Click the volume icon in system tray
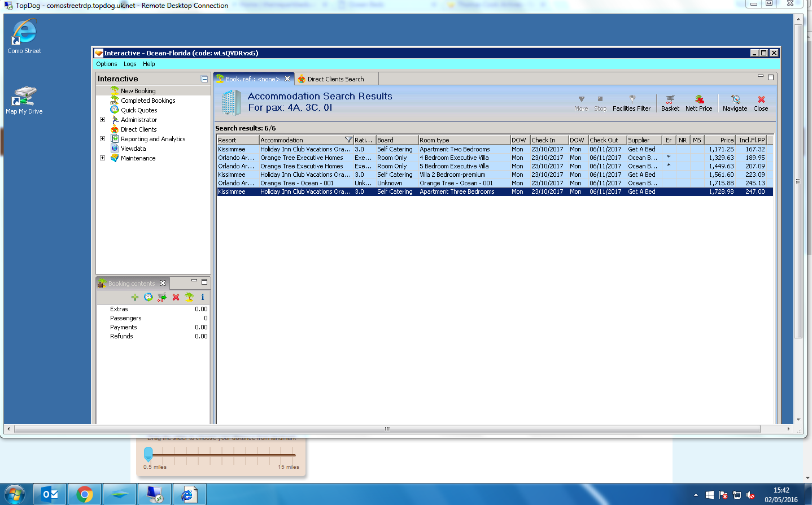812x505 pixels. (x=750, y=495)
